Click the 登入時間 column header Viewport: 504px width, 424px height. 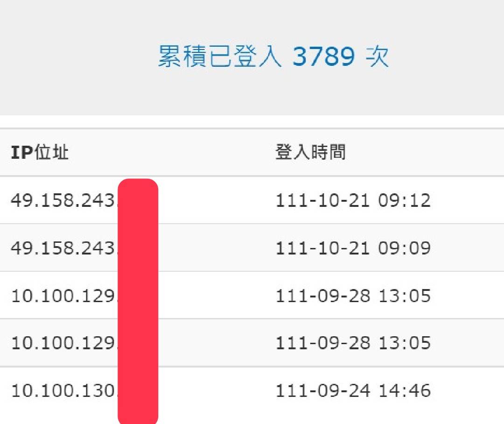click(x=310, y=152)
